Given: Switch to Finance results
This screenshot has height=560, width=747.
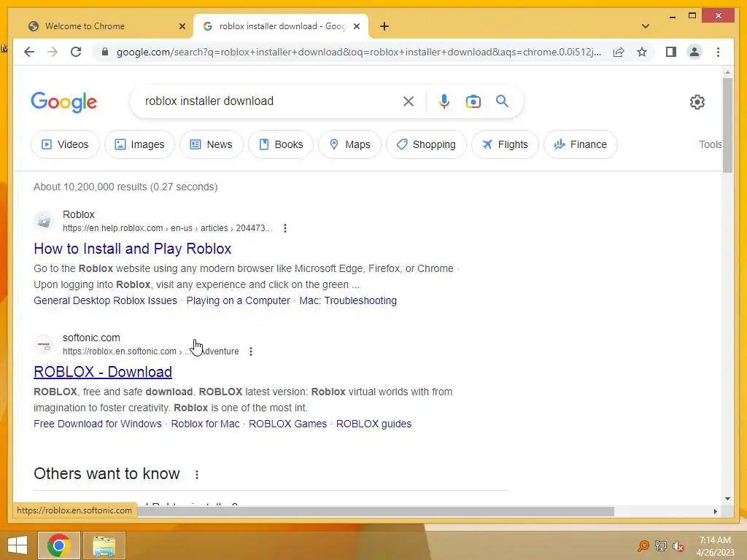Looking at the screenshot, I should 580,144.
